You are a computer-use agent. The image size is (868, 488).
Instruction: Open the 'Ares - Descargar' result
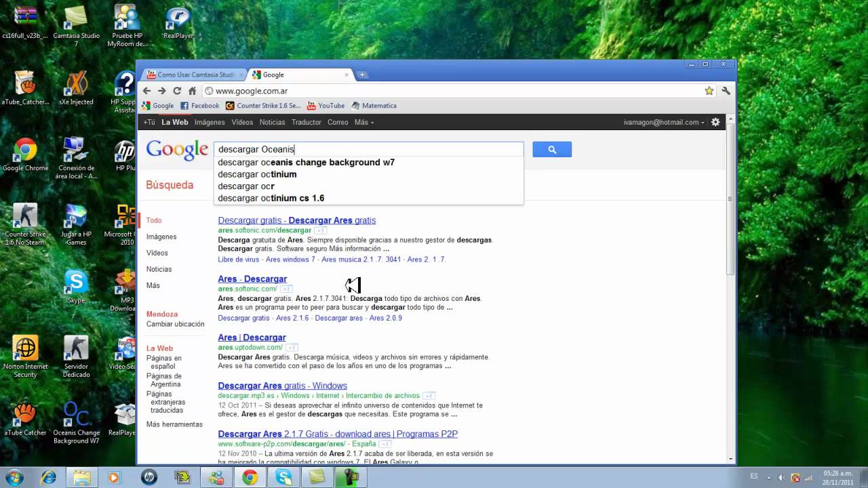(x=252, y=279)
